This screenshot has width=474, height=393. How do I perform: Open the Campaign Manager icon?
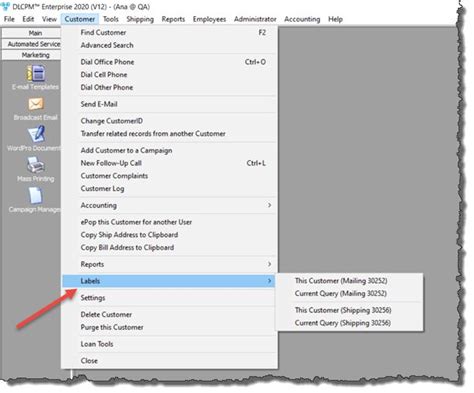click(x=35, y=195)
